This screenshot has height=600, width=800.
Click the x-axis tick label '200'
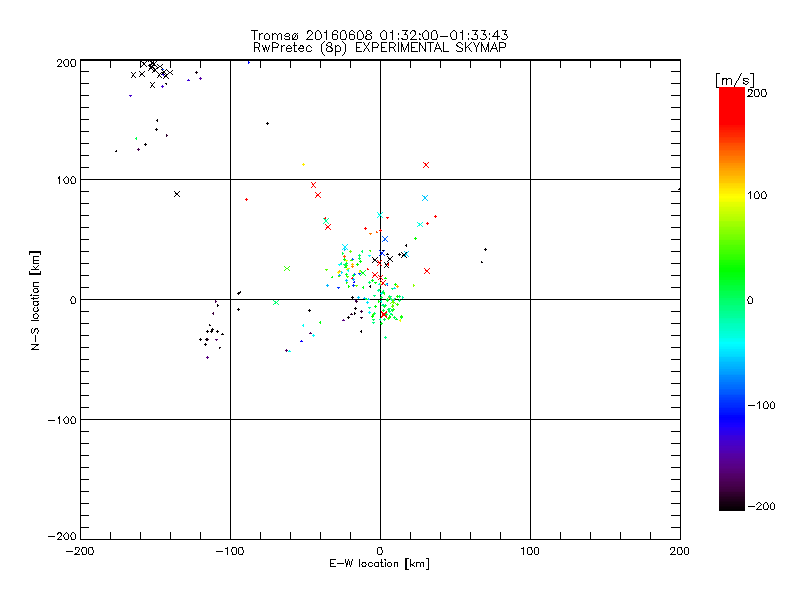point(680,551)
